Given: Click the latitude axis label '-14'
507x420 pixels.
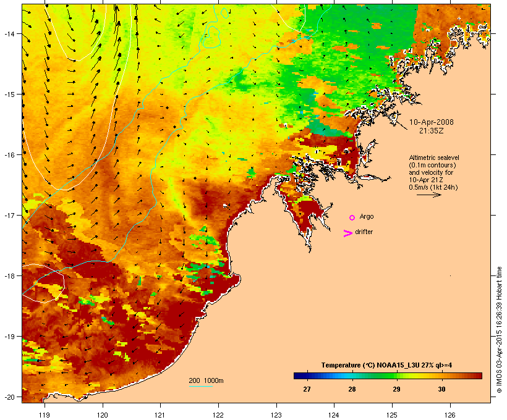Looking at the screenshot, I should click(x=9, y=33).
